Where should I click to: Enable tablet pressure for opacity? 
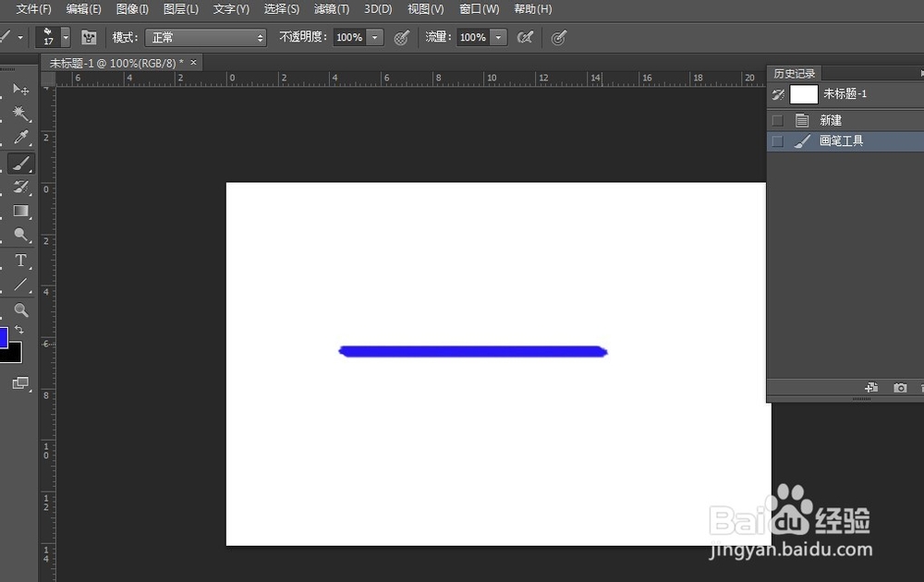[x=402, y=38]
